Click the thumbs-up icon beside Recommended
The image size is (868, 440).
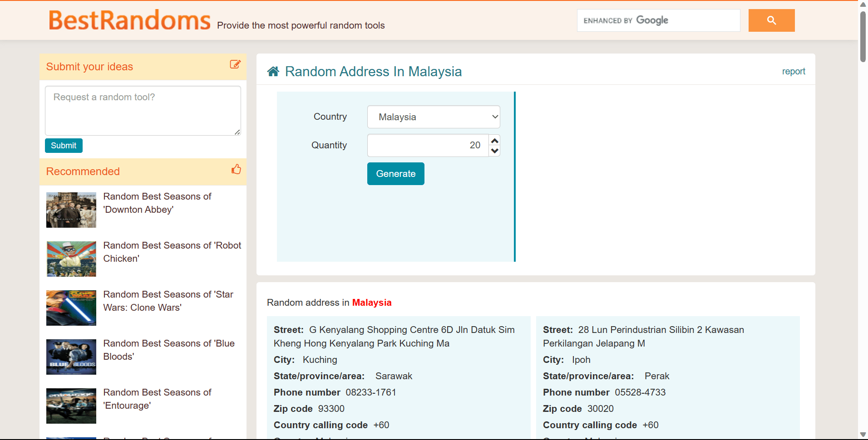point(236,170)
